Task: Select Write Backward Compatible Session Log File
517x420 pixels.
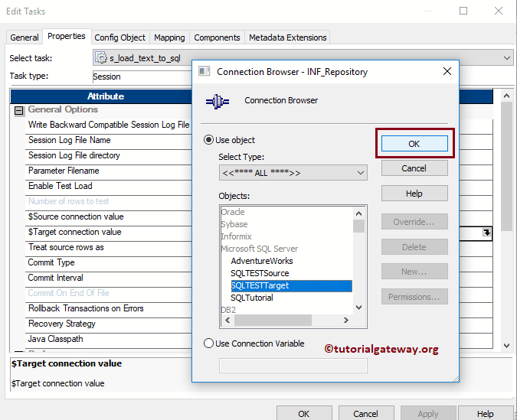Action: coord(109,125)
